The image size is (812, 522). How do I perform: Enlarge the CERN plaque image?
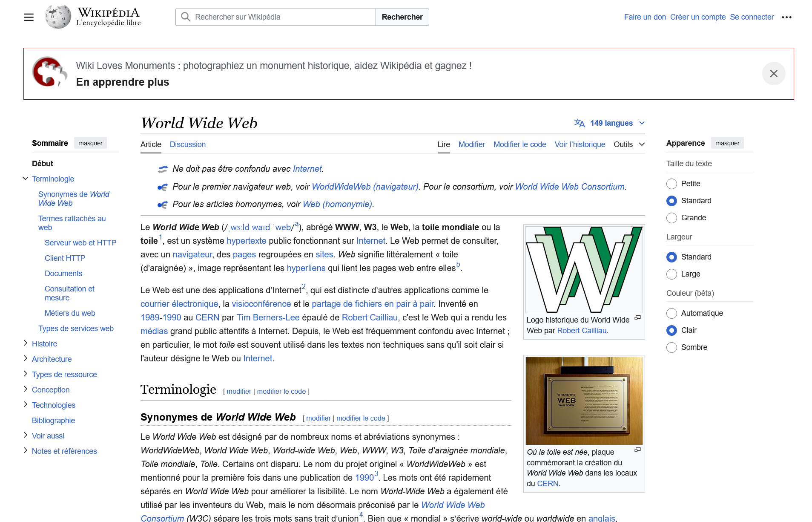click(637, 450)
